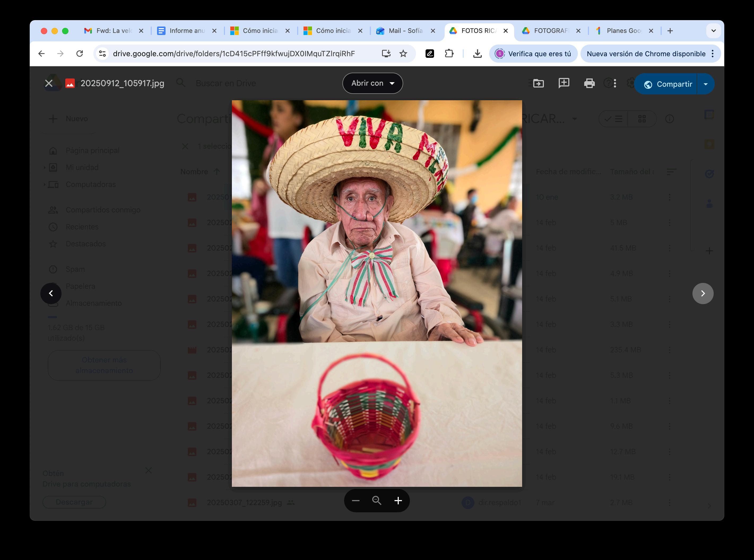Click the add comment icon
Image resolution: width=754 pixels, height=560 pixels.
[564, 83]
